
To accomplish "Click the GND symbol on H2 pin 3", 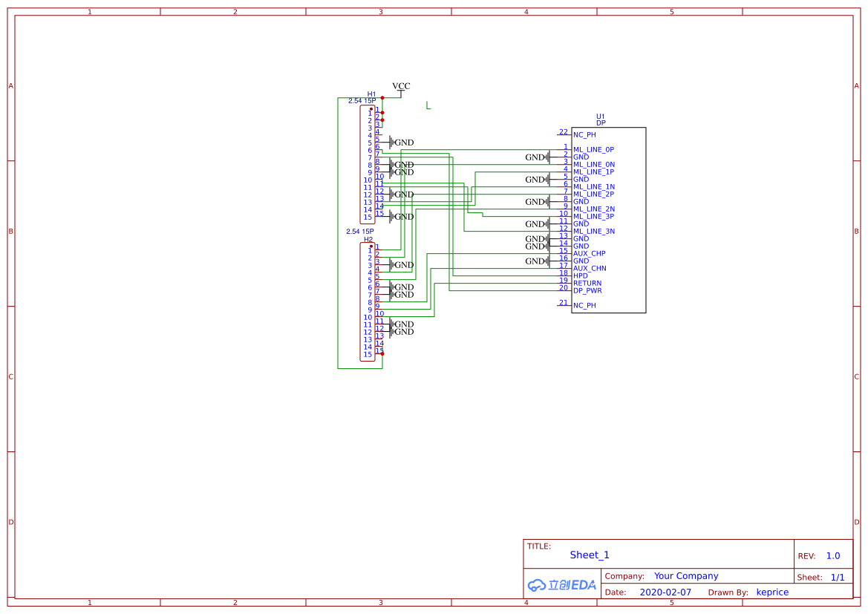I will coord(402,265).
